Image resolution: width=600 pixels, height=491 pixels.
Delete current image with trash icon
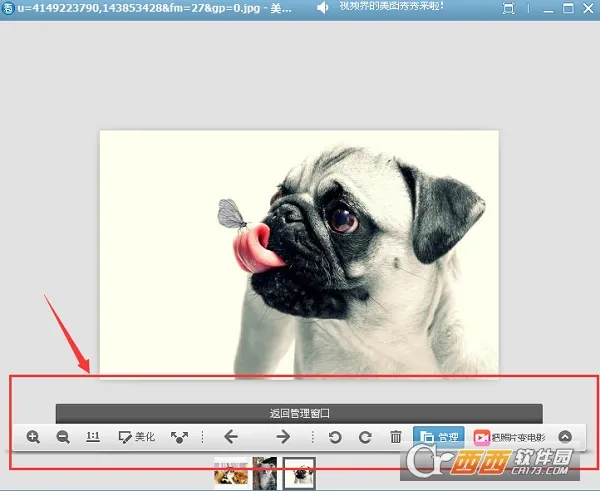pos(396,437)
